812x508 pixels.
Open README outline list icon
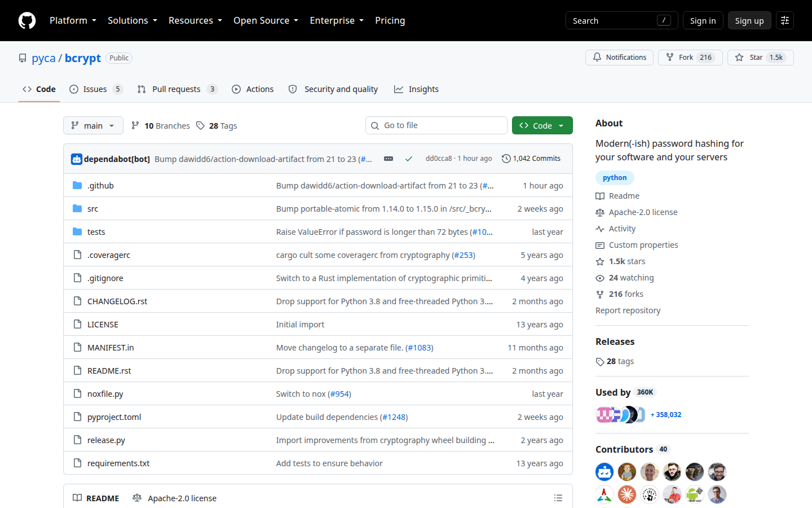click(558, 498)
